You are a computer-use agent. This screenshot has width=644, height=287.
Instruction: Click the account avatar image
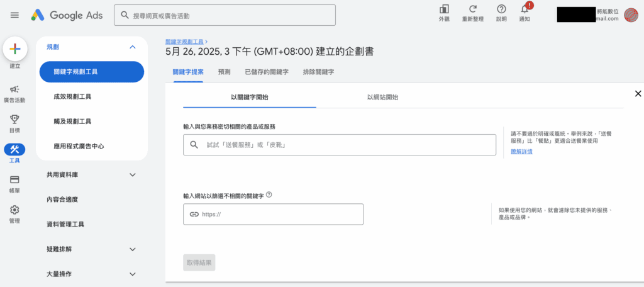630,15
